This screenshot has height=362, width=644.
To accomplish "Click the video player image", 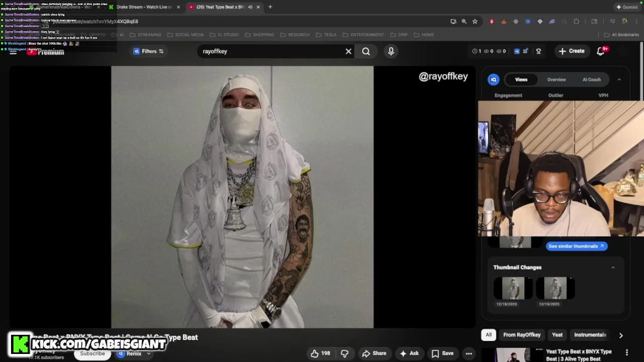I will coord(242,197).
